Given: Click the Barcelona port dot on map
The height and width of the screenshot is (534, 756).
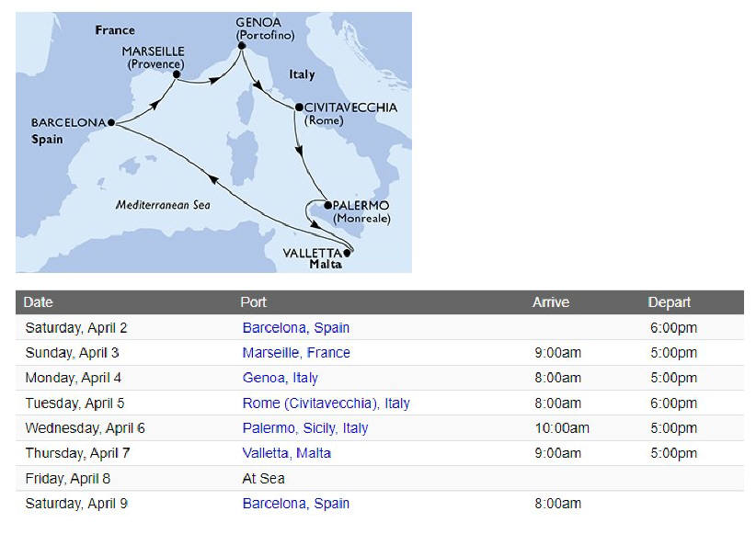Looking at the screenshot, I should pyautogui.click(x=111, y=122).
